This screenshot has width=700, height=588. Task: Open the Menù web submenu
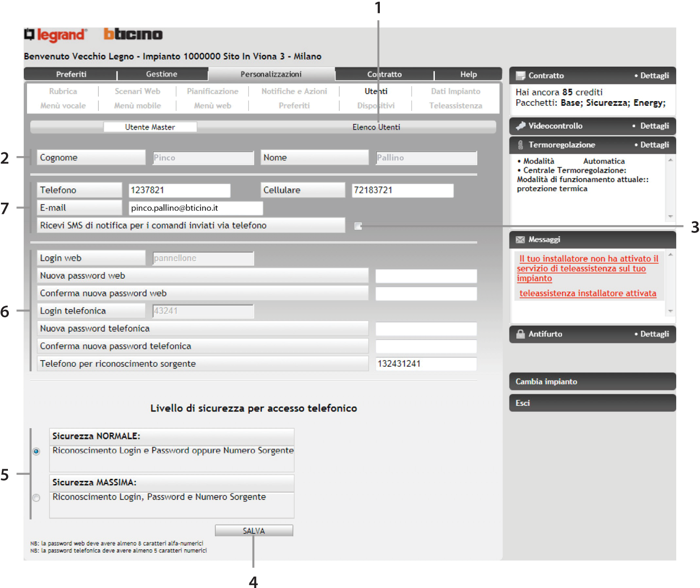[x=213, y=106]
